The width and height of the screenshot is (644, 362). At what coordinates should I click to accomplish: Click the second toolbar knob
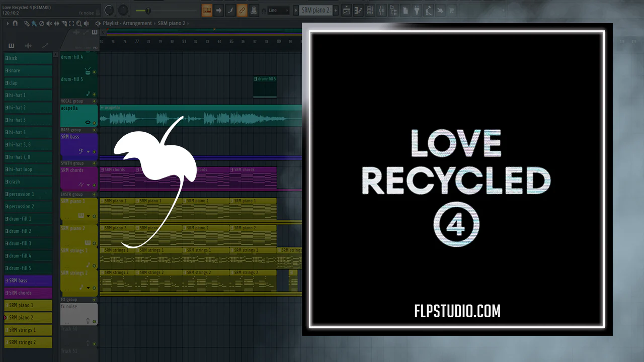123,10
